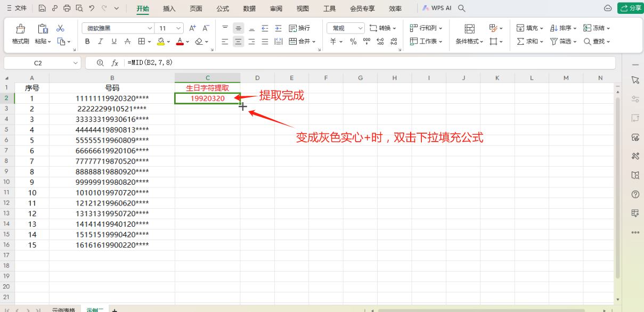Increase font size with A+ icon
Image resolution: width=644 pixels, height=312 pixels.
192,28
